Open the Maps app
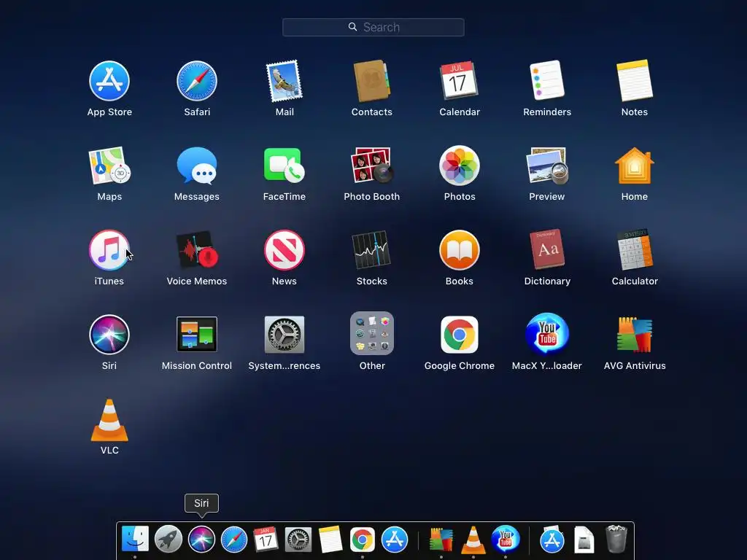The width and height of the screenshot is (747, 560). (109, 166)
